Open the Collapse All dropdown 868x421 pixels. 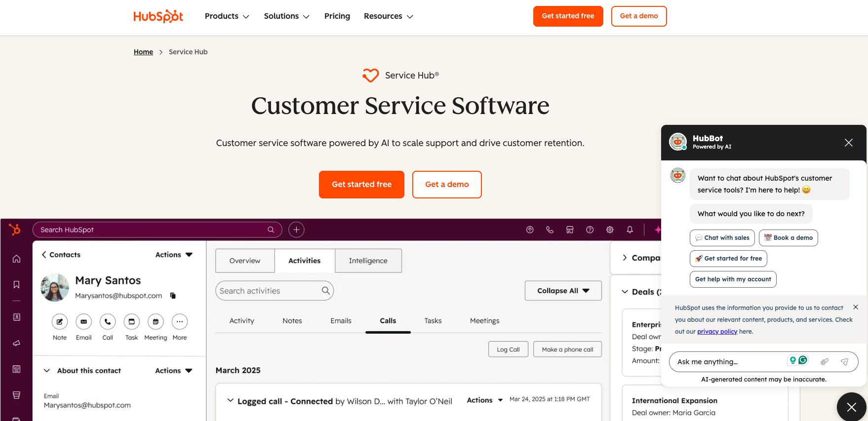coord(563,291)
